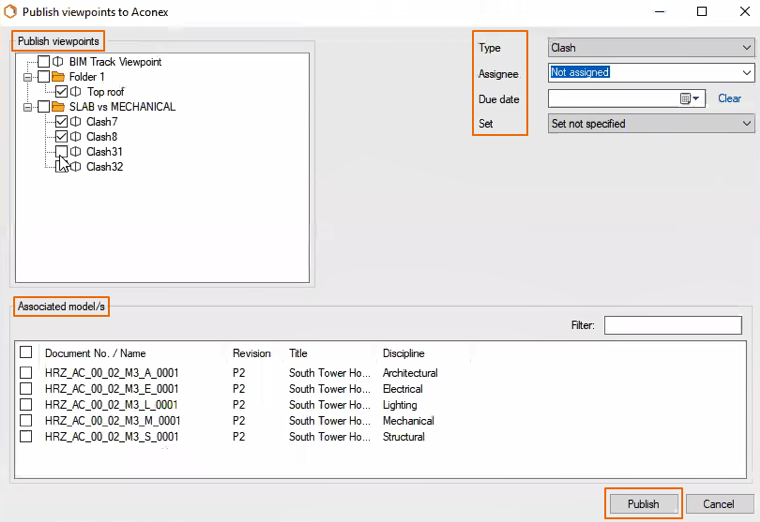Screen dimensions: 760x522
Task: Click the SLAB vs MECHANICAL folder icon
Action: (58, 107)
